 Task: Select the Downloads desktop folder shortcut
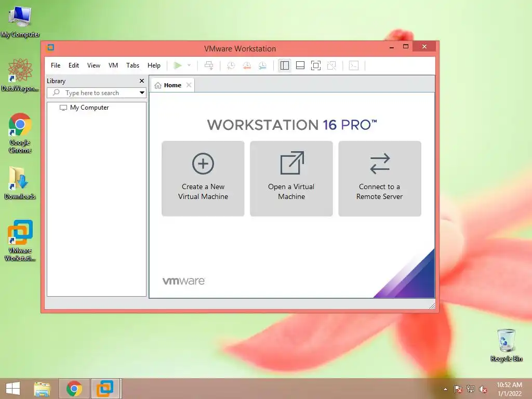(x=20, y=183)
